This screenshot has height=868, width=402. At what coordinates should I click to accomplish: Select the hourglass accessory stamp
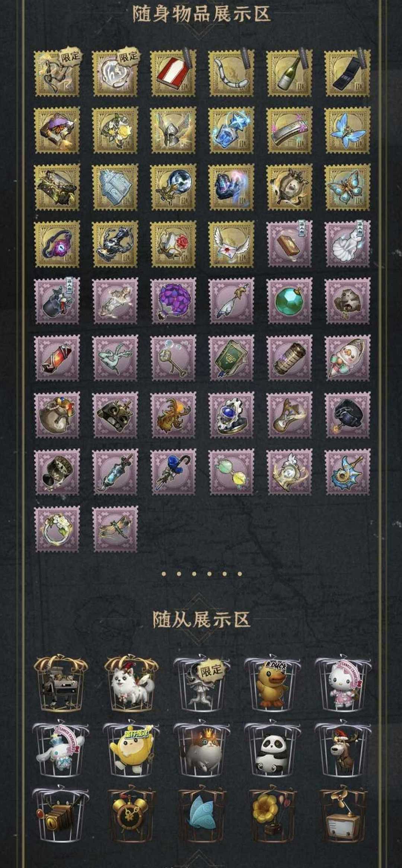click(290, 414)
